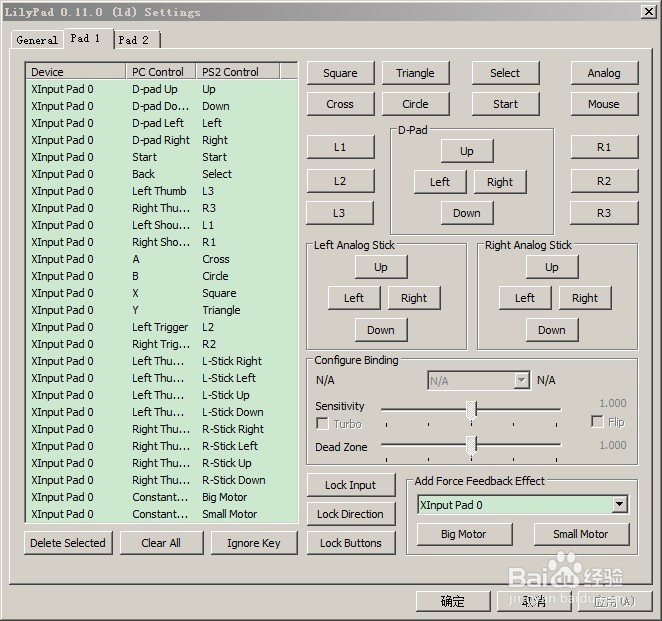Select the L-Stick Up binding row
Image resolution: width=662 pixels, height=621 pixels.
161,395
